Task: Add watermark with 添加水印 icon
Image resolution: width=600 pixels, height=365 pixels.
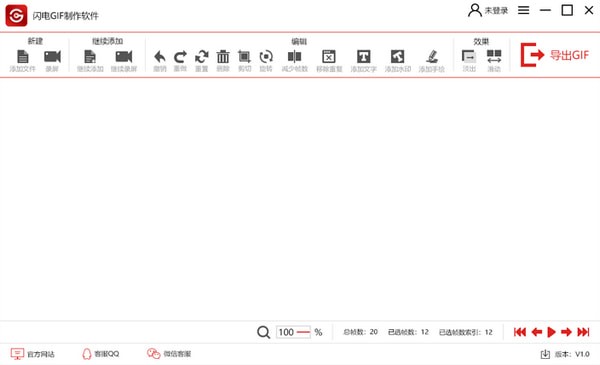Action: pyautogui.click(x=398, y=57)
